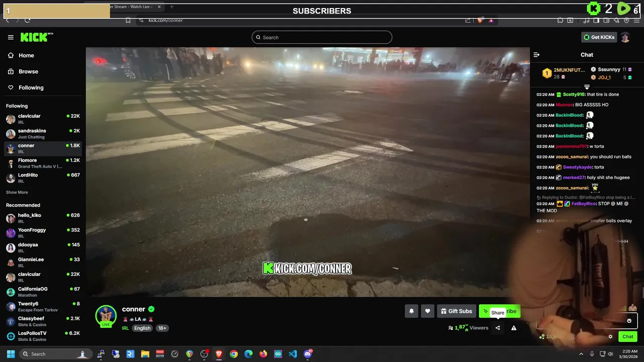644x362 pixels.
Task: Open the hamburger sidebar menu
Action: [11, 37]
